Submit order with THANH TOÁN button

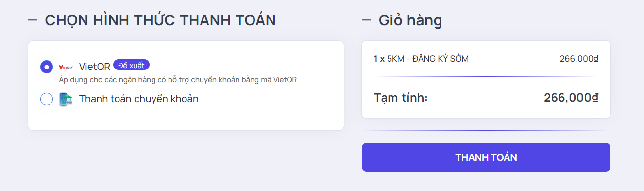(486, 157)
